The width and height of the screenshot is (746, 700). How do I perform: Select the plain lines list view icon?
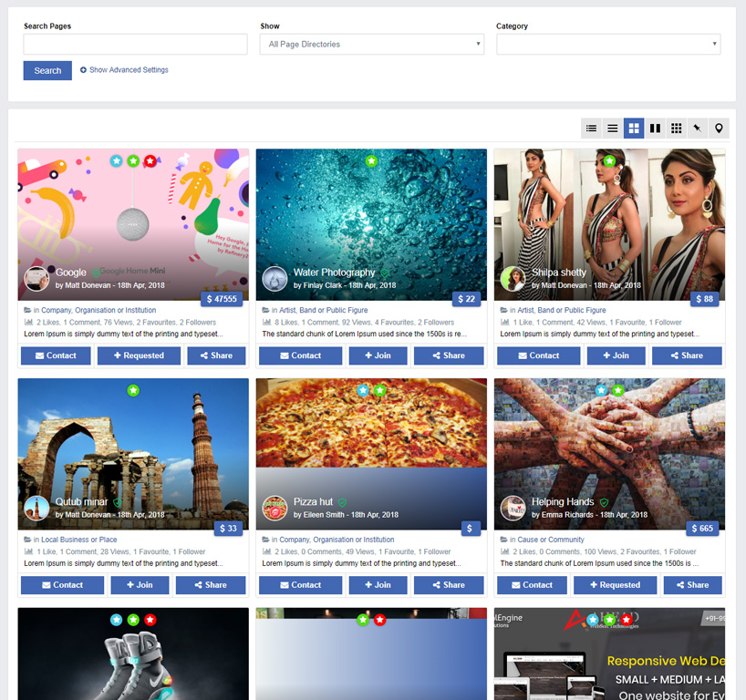(x=613, y=129)
